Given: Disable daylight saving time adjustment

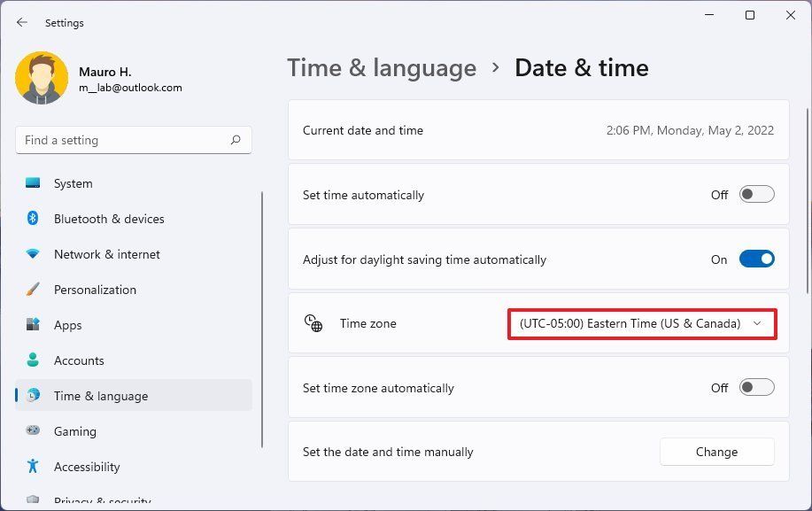Looking at the screenshot, I should (755, 259).
